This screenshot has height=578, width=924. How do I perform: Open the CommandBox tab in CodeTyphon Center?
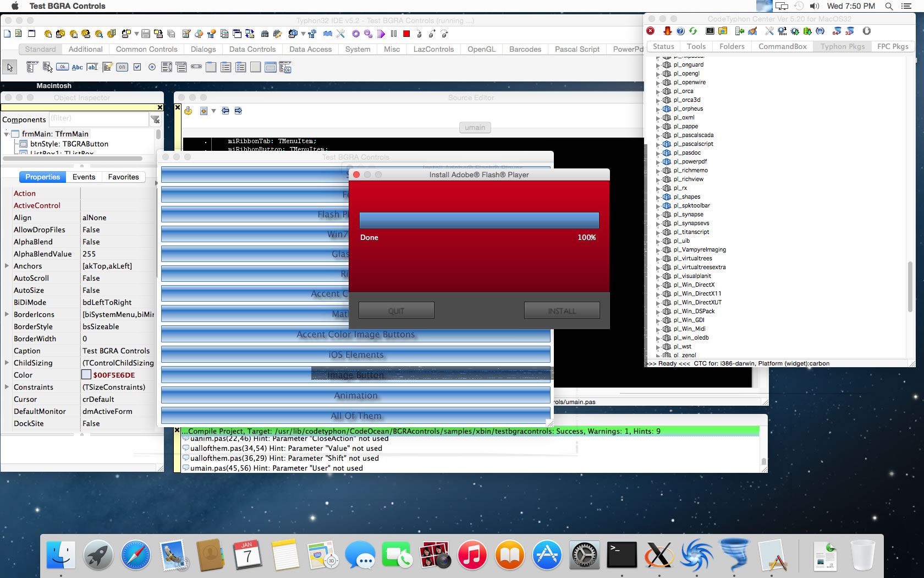tap(782, 46)
